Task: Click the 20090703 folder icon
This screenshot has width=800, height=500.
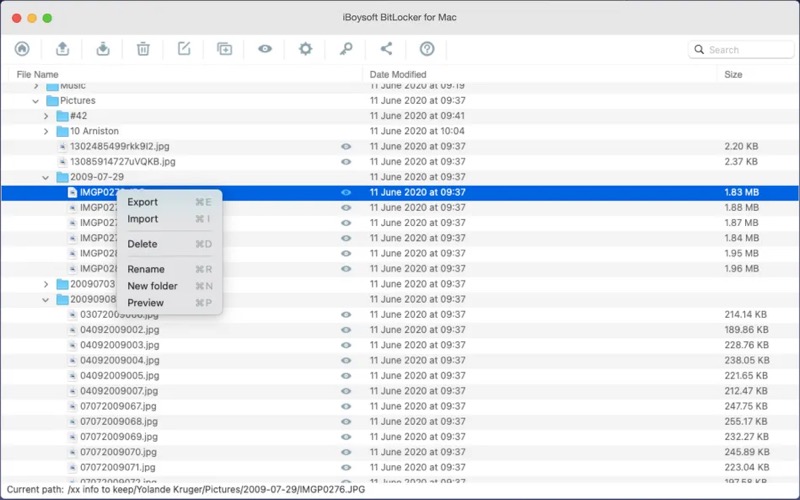Action: [62, 284]
